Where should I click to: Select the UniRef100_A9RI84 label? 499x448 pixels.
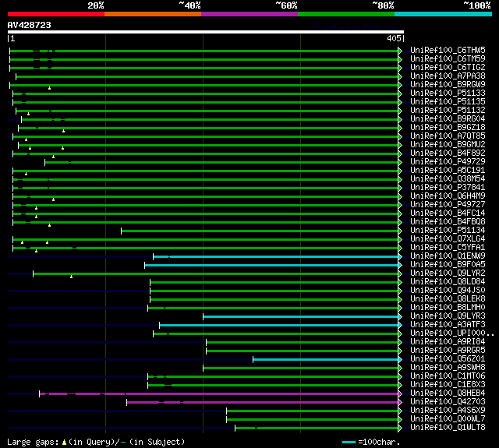pyautogui.click(x=448, y=342)
